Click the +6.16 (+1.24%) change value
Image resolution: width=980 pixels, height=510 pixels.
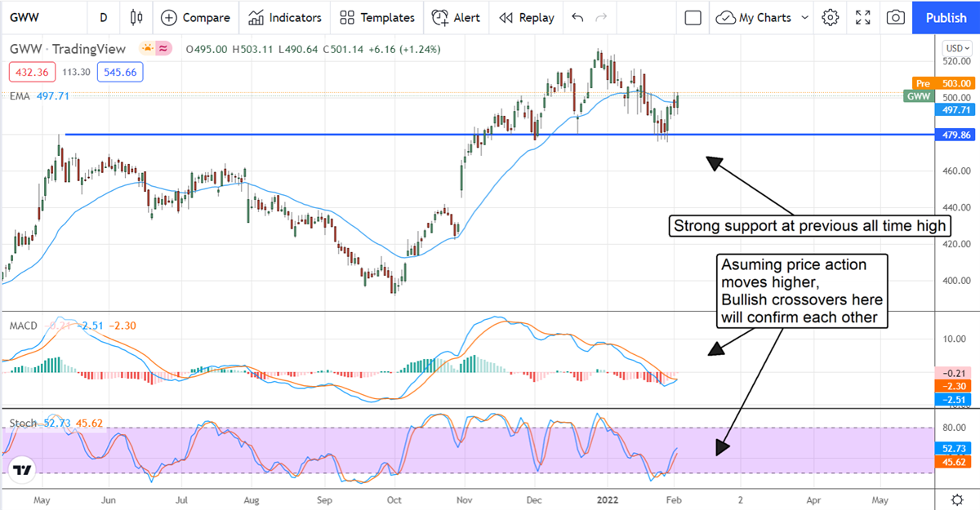(x=405, y=49)
